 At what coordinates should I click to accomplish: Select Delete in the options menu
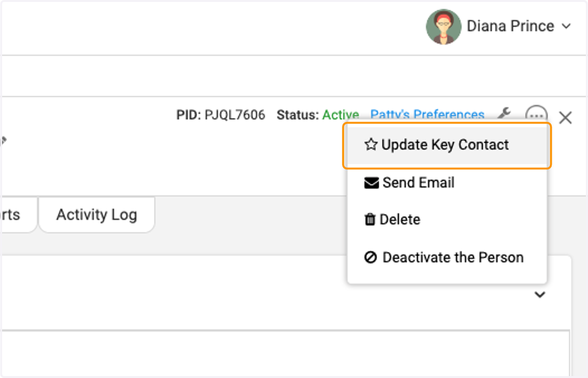click(447, 219)
